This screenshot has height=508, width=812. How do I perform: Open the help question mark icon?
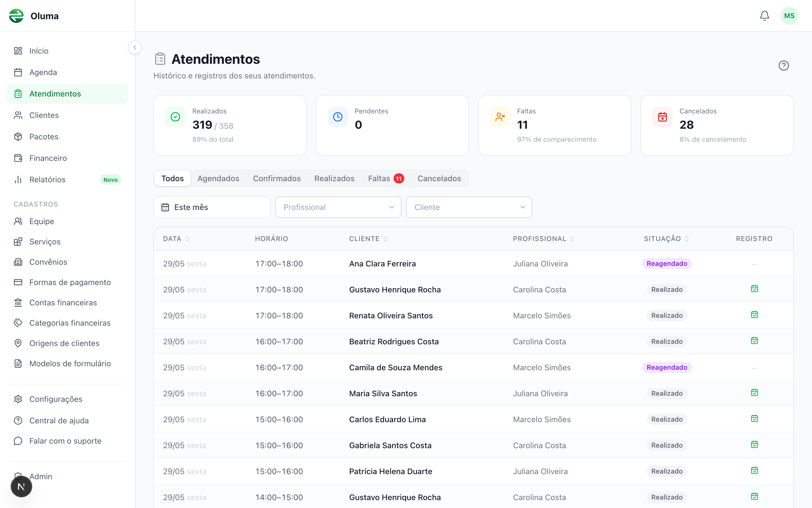coord(784,65)
